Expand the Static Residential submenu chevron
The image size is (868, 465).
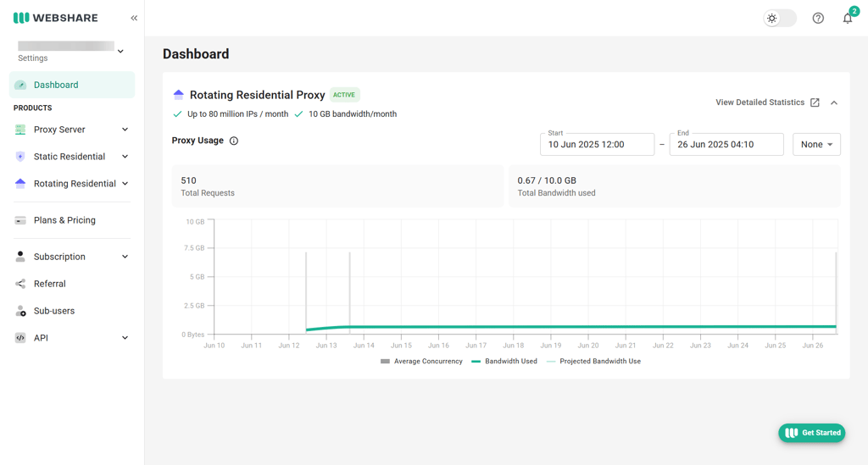pos(125,157)
